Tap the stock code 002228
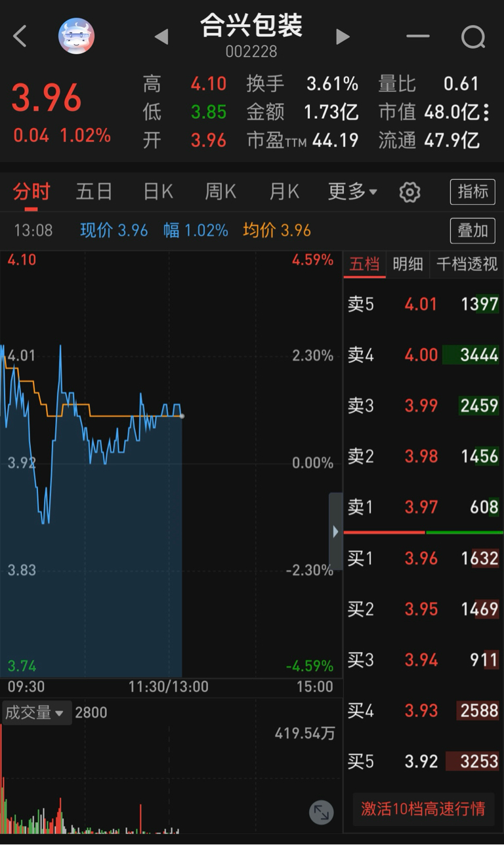Viewport: 504px width, 845px height. (251, 51)
